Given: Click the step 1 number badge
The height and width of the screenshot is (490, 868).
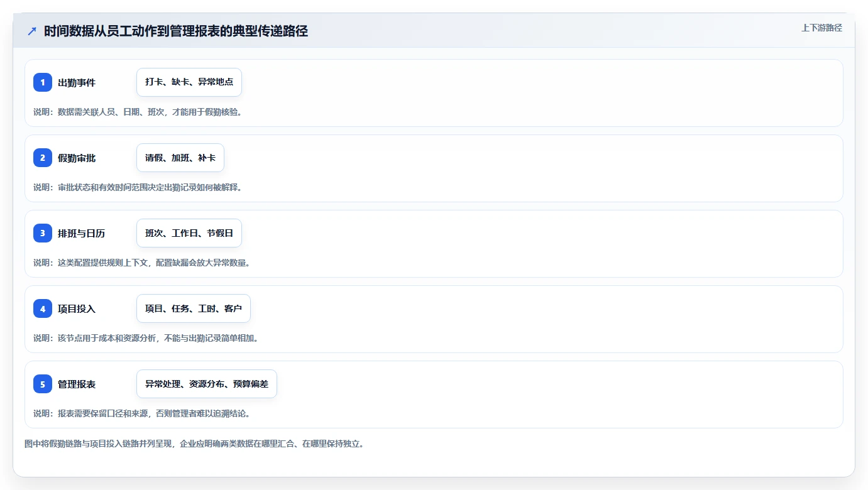Looking at the screenshot, I should tap(43, 82).
